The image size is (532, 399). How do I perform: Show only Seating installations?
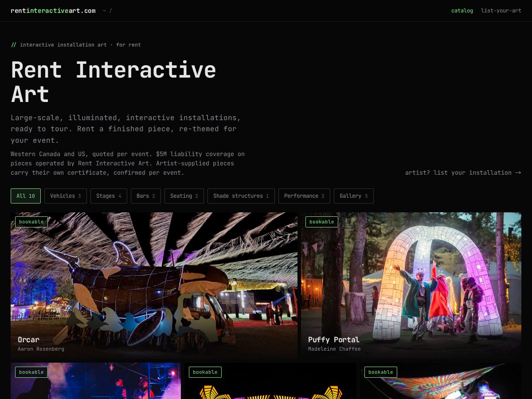point(184,196)
